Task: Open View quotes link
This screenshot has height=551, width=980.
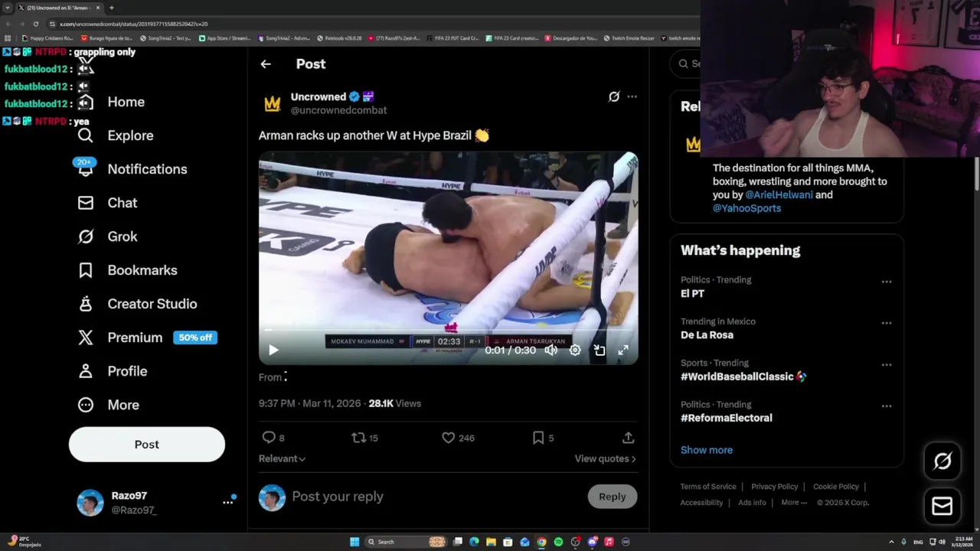Action: 605,458
